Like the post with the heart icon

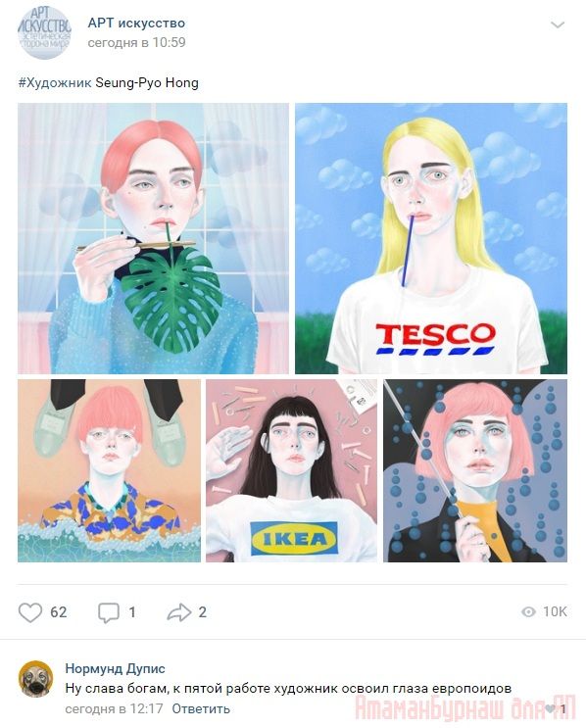tap(30, 612)
